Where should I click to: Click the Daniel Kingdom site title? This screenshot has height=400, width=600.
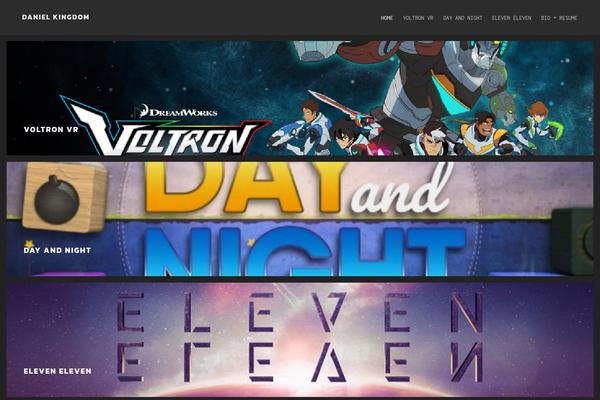tap(55, 17)
